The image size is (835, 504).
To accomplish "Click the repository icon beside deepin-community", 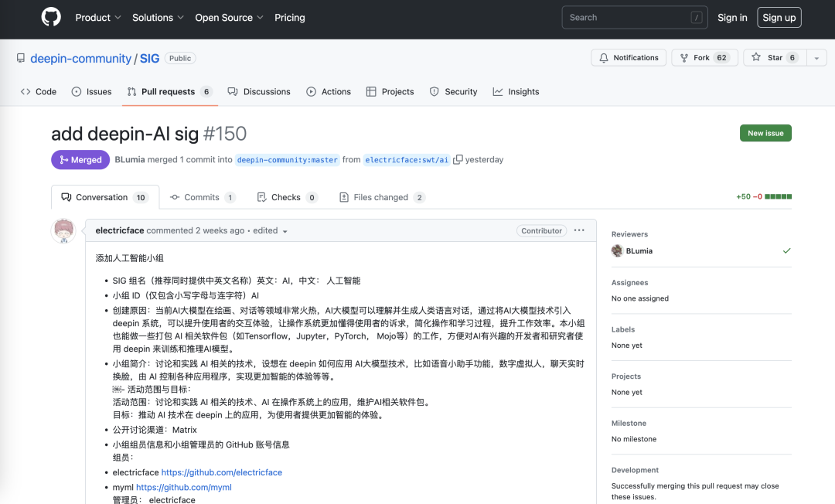I will pos(21,58).
